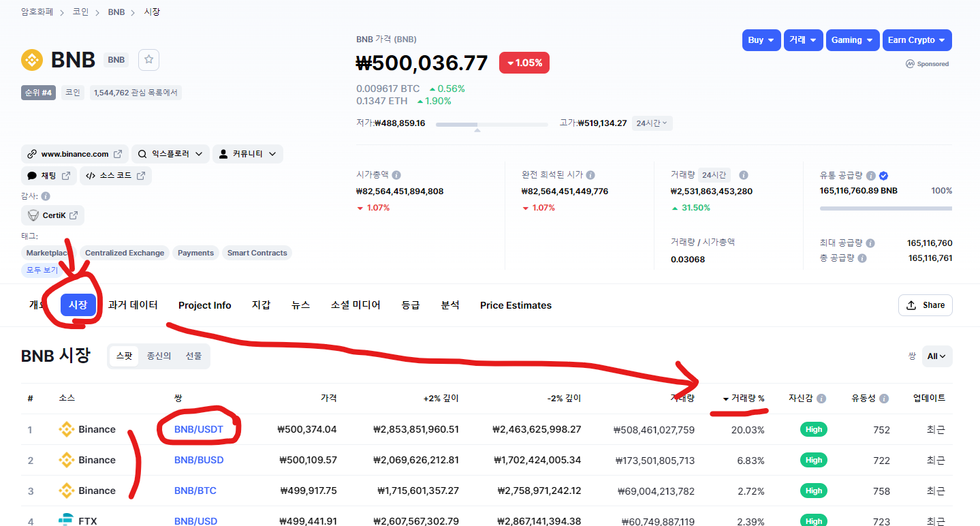Open the Earn Crypto dropdown
Screen dimensions: 980x526
coord(917,40)
